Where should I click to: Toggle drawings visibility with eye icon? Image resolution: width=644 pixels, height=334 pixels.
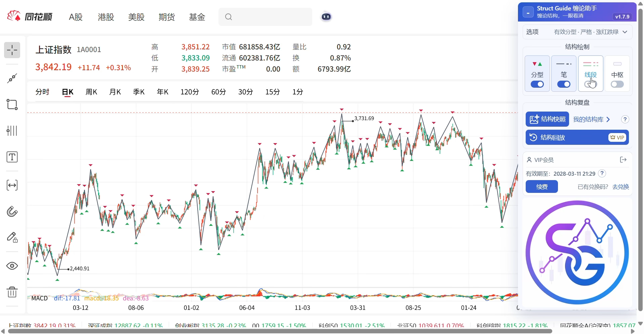tap(12, 266)
